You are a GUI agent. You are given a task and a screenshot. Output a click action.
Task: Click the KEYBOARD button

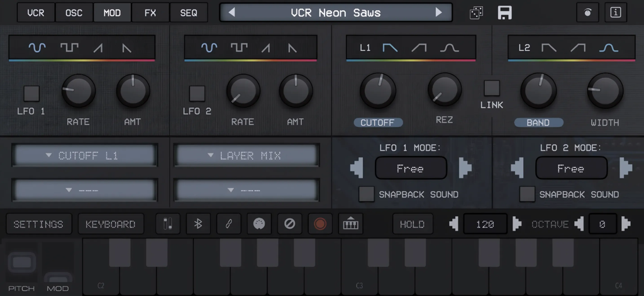[111, 224]
